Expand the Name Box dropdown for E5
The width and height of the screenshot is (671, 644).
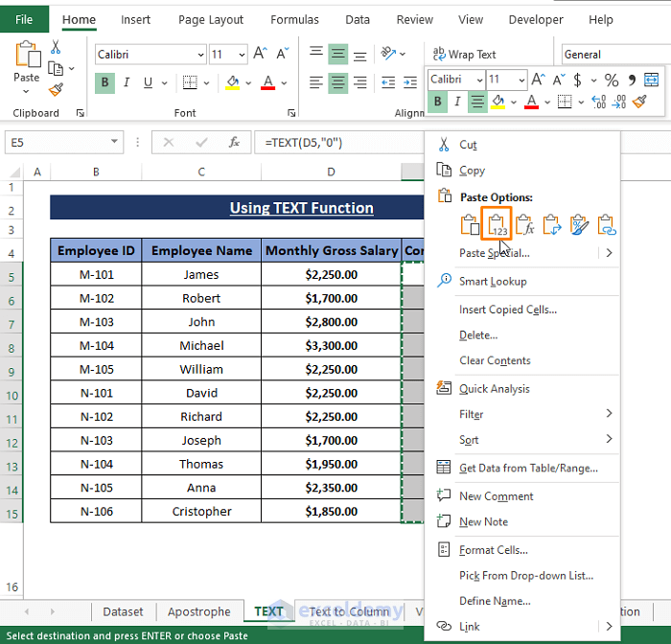point(115,143)
